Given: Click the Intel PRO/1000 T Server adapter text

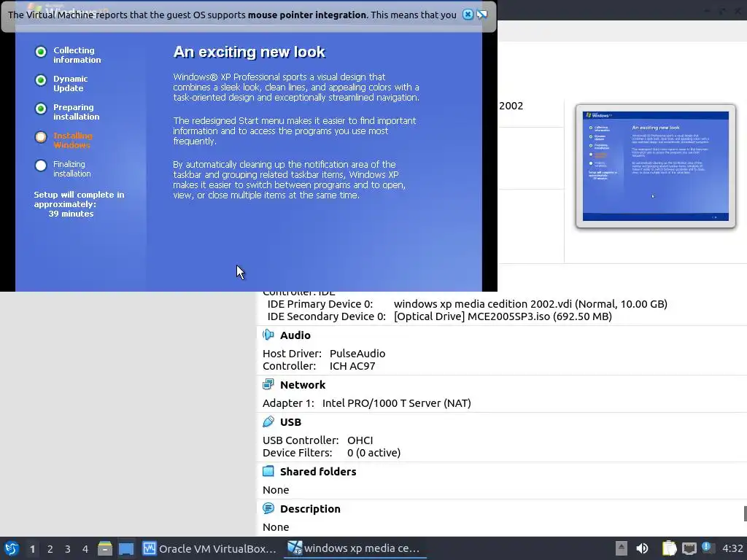Looking at the screenshot, I should tap(396, 402).
